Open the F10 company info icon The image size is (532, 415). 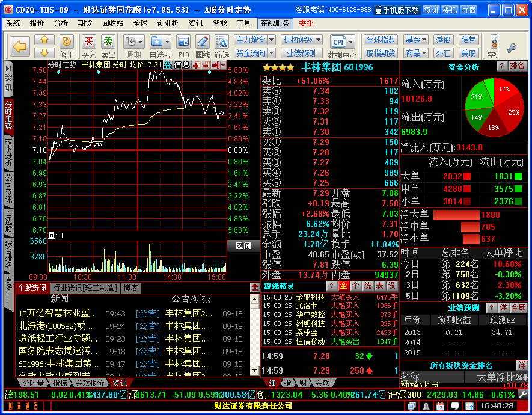point(183,46)
